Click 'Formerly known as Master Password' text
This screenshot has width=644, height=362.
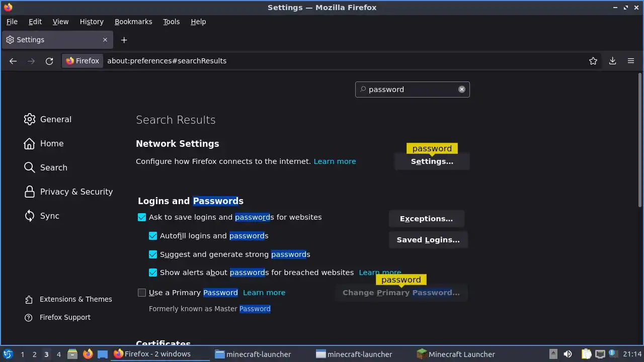[210, 309]
